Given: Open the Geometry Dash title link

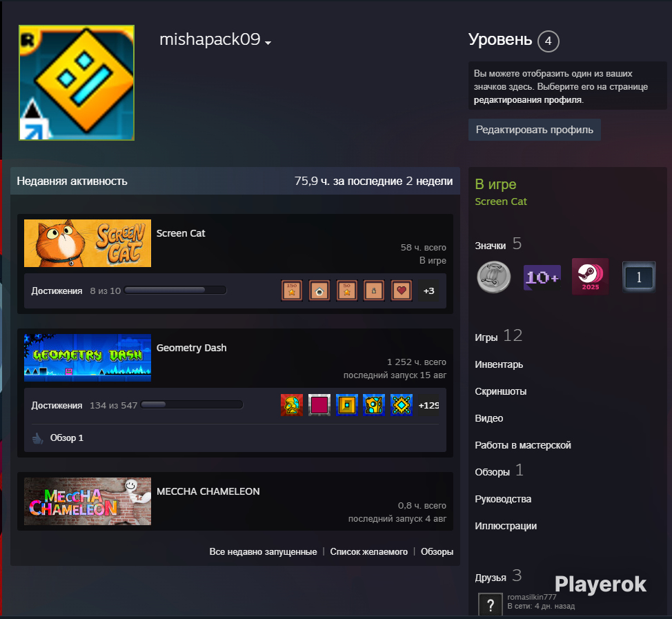Looking at the screenshot, I should click(191, 348).
